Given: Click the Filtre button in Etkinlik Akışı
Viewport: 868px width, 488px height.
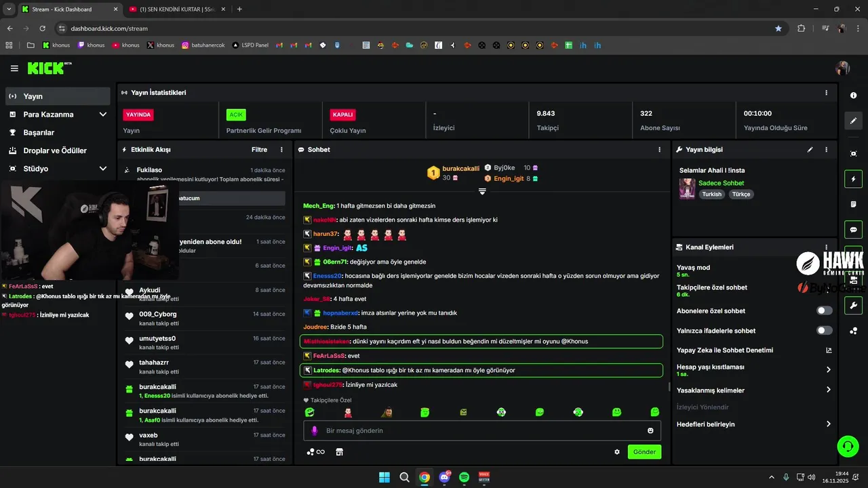Looking at the screenshot, I should pos(259,149).
